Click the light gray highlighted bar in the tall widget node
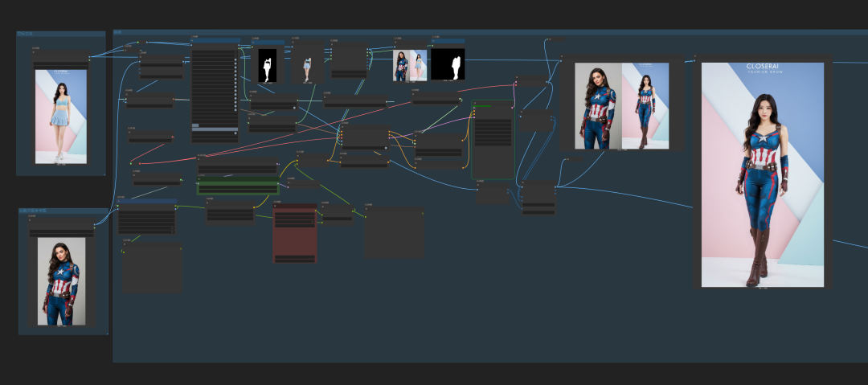This screenshot has height=385, width=868. [x=215, y=129]
